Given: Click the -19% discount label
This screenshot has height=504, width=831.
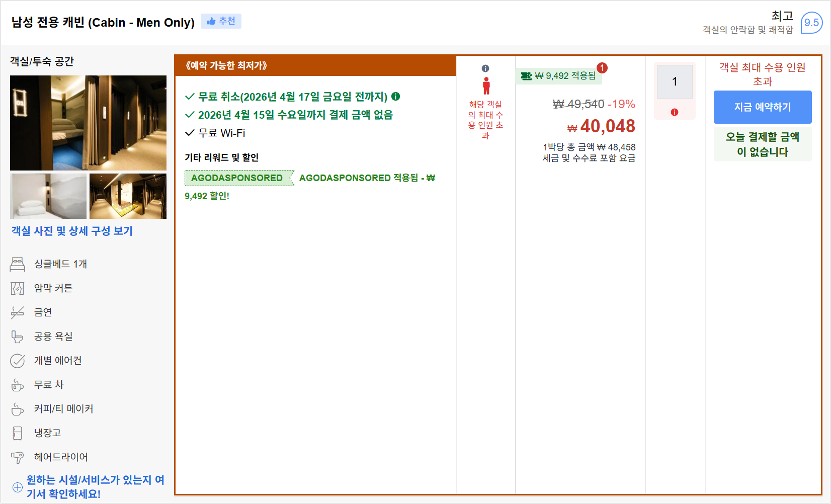Looking at the screenshot, I should [622, 104].
